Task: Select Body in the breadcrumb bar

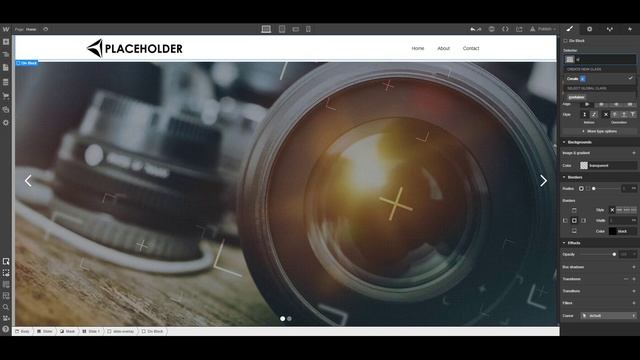Action: 23,331
